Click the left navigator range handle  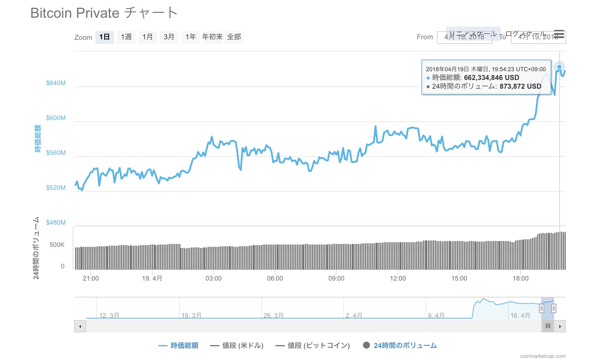(x=541, y=308)
